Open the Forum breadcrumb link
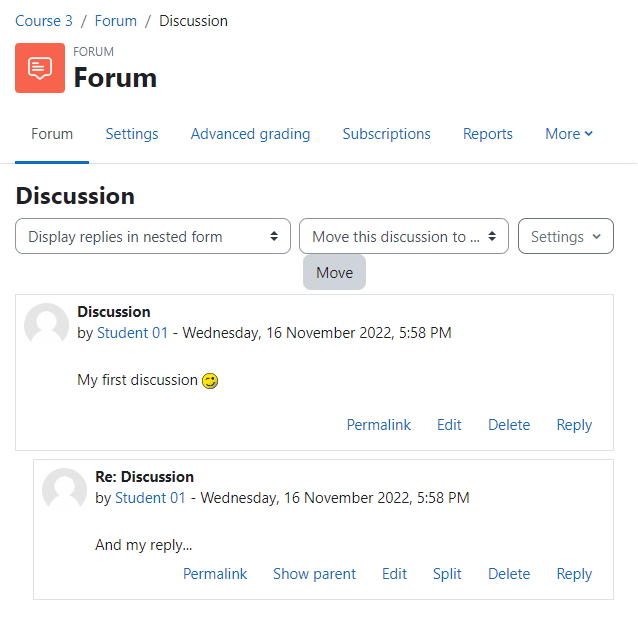Screen dimensions: 638x622 [x=116, y=21]
